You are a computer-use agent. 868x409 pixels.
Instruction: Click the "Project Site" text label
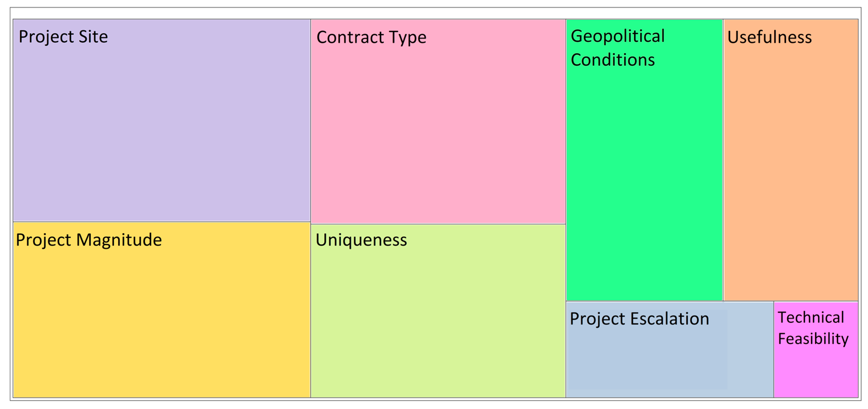click(63, 36)
